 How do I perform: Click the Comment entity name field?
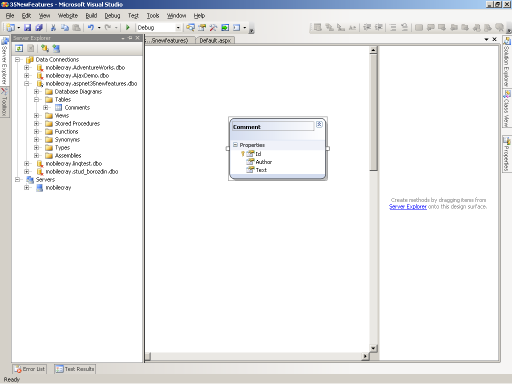pyautogui.click(x=273, y=127)
